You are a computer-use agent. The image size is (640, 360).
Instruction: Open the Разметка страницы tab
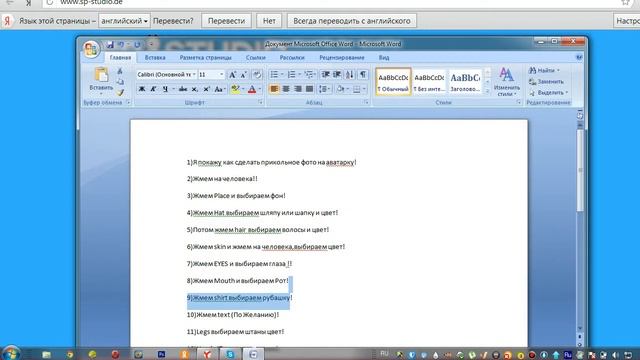205,58
